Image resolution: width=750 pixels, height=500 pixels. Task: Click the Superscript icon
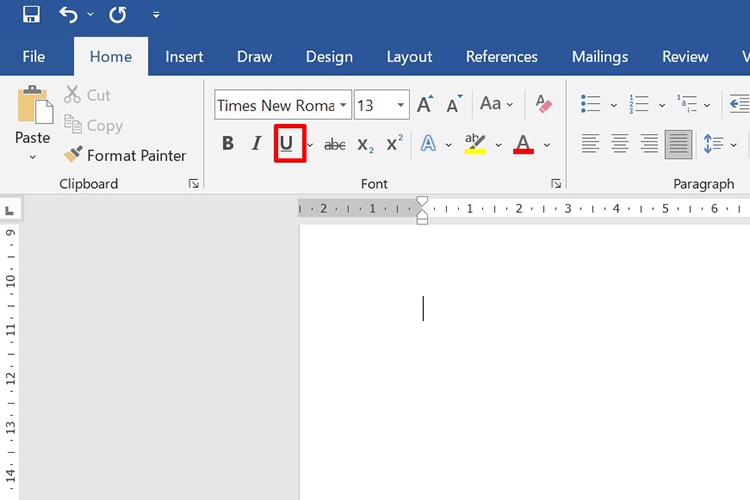coord(395,143)
